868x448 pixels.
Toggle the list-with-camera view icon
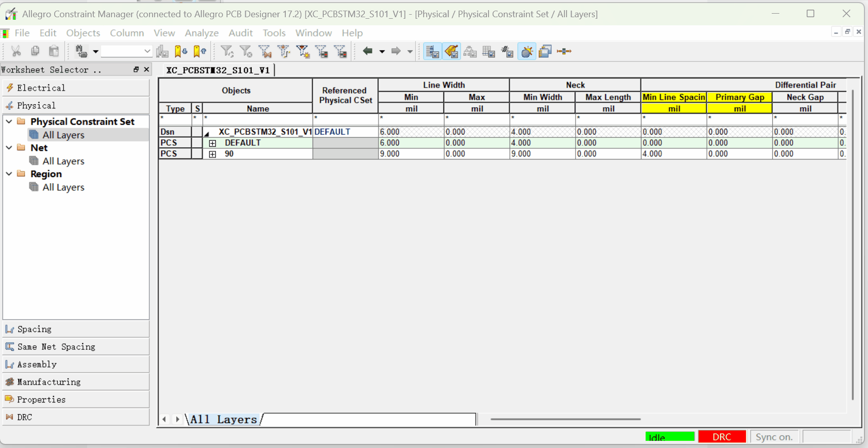432,51
